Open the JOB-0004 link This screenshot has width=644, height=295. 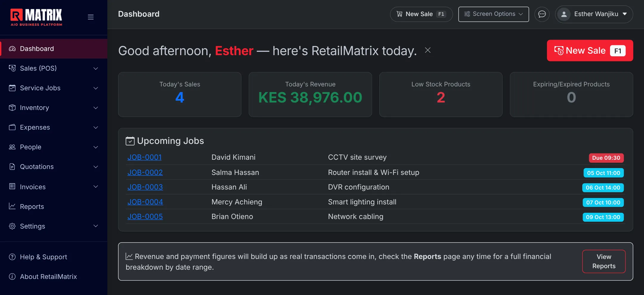(x=145, y=202)
